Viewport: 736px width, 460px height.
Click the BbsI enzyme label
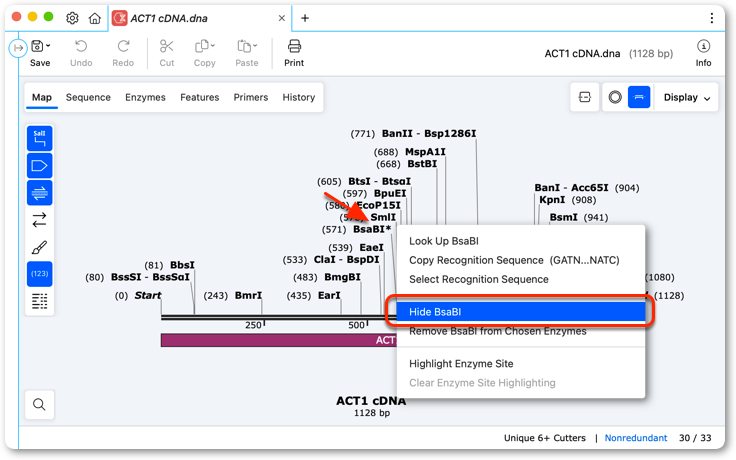point(182,265)
